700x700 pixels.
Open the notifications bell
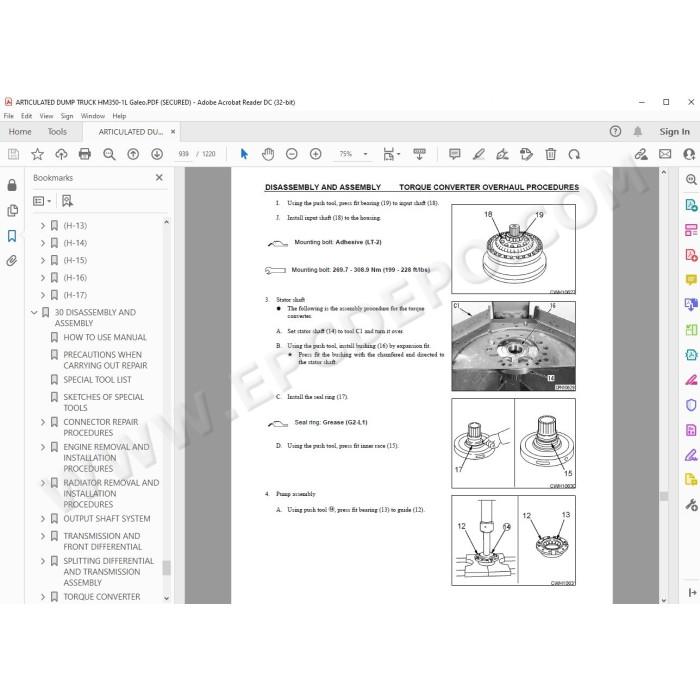pos(638,131)
